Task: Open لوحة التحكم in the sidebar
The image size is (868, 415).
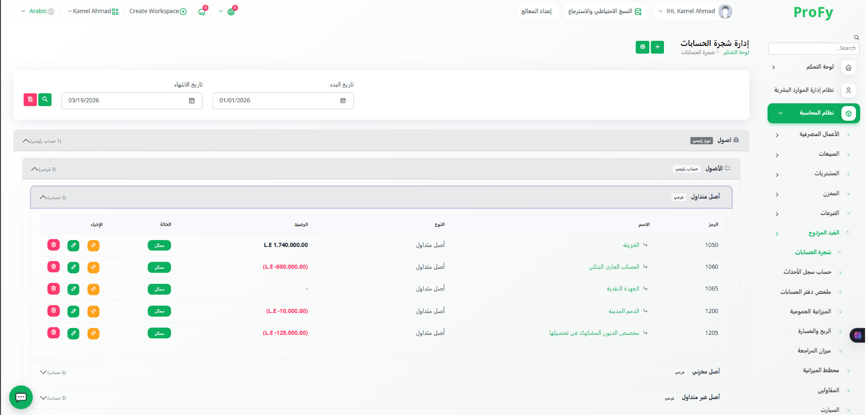Action: (x=814, y=67)
